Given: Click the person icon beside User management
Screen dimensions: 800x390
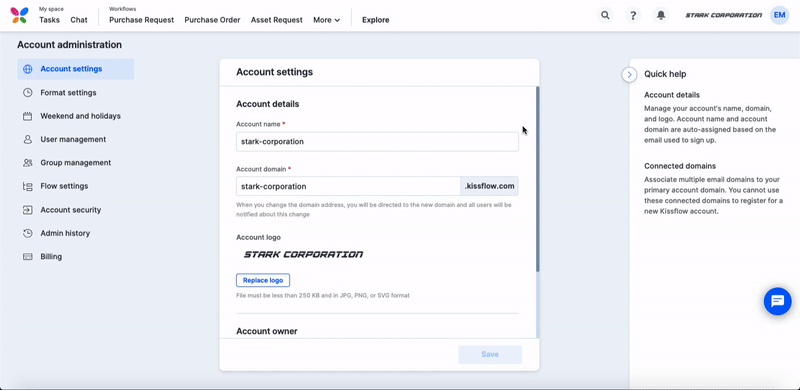Looking at the screenshot, I should coord(28,139).
